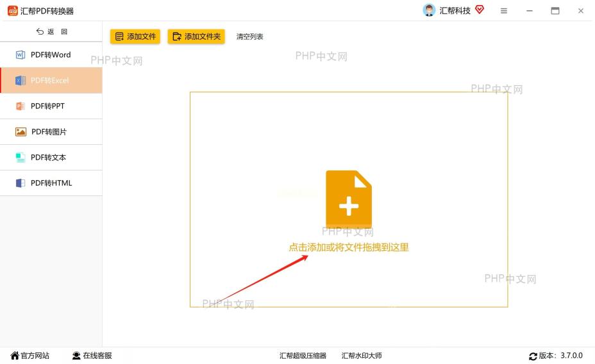Image resolution: width=595 pixels, height=364 pixels.
Task: Click the 版本: 3.7.0.0 text
Action: tap(561, 356)
